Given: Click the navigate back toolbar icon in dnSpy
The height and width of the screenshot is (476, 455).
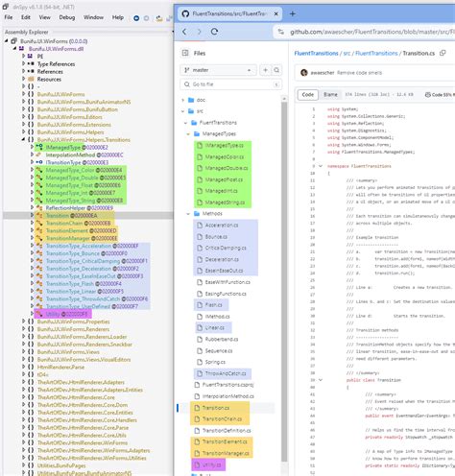Looking at the screenshot, I should pos(136,18).
